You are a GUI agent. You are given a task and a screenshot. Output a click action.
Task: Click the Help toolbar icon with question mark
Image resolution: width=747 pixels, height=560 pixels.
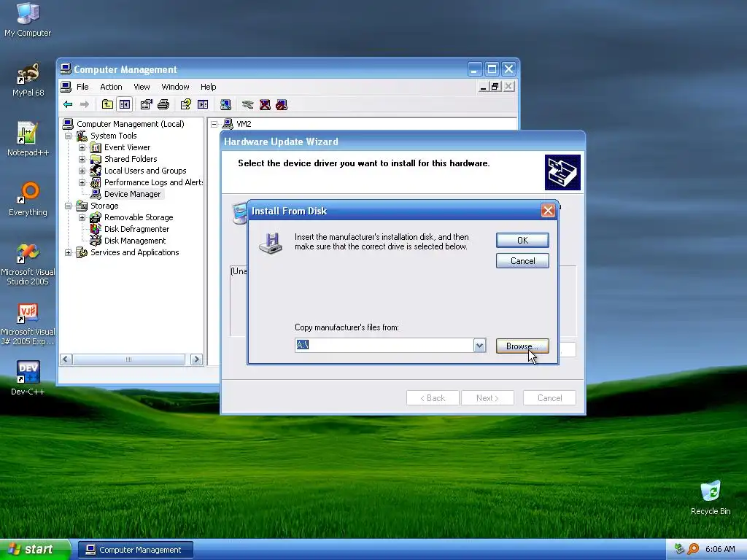(x=186, y=104)
